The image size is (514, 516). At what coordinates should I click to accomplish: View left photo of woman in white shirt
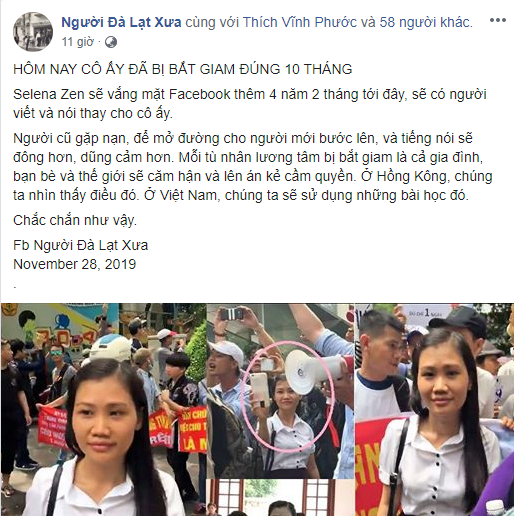click(x=103, y=409)
